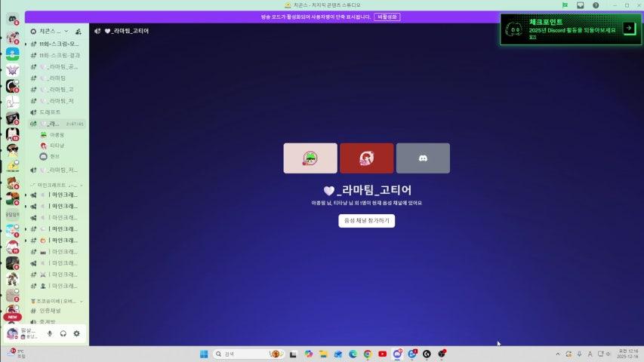
Task: Open the Checkpoint arrow button
Action: tap(629, 29)
